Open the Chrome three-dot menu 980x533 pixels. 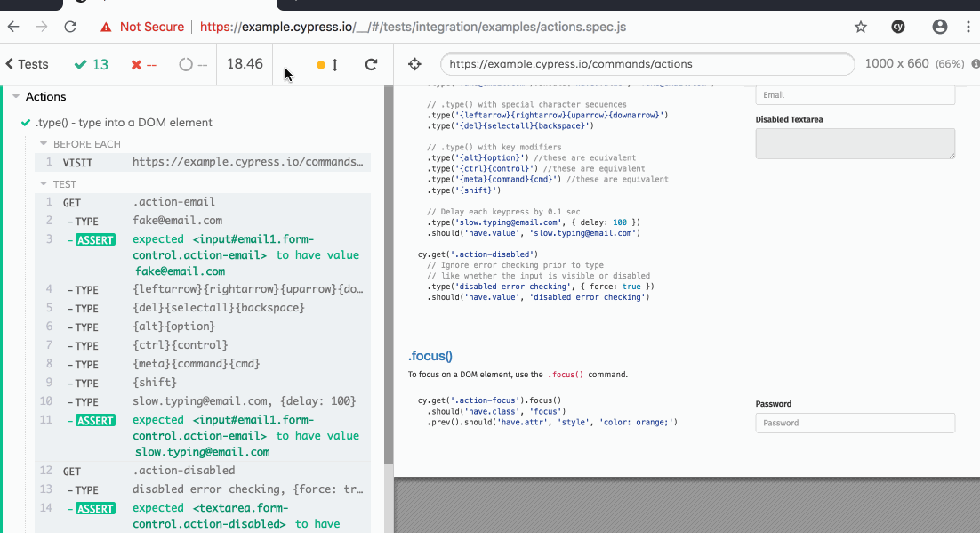(968, 27)
